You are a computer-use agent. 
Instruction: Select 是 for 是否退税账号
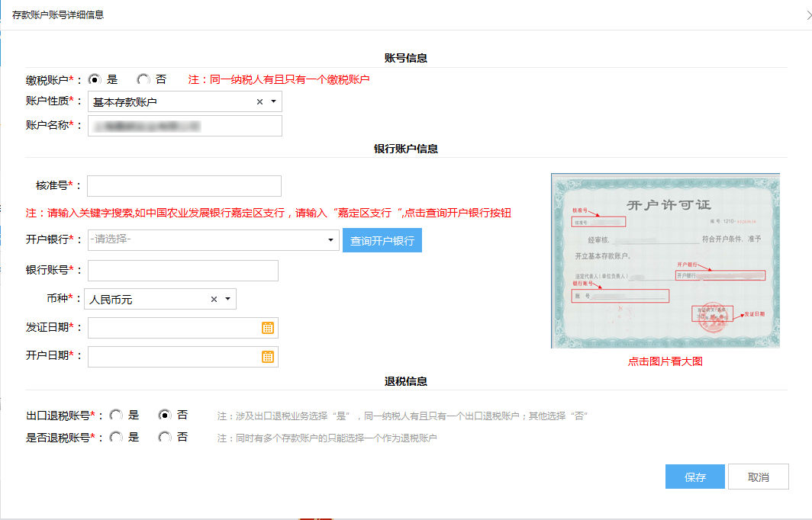115,437
